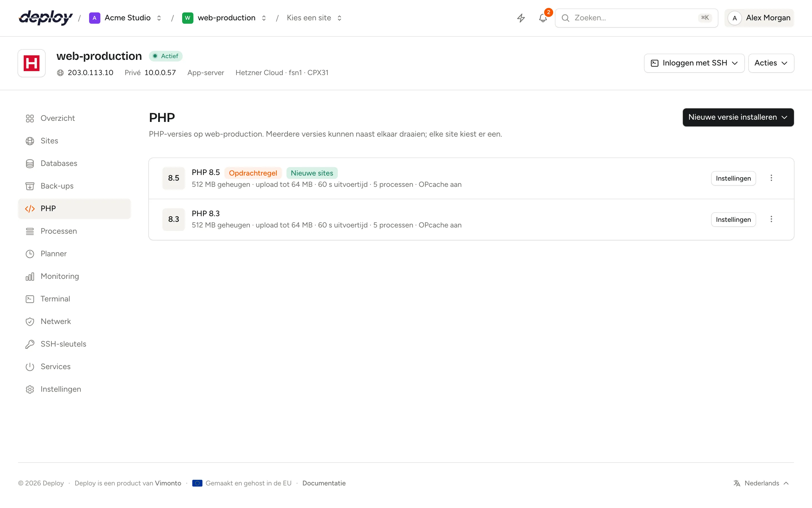The image size is (812, 508).
Task: Click the 8.5 version badge
Action: point(173,178)
